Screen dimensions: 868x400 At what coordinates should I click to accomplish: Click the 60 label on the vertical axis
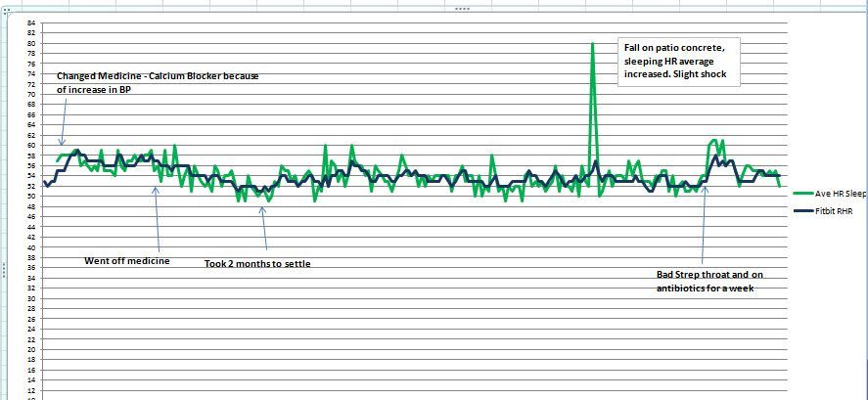[31, 145]
